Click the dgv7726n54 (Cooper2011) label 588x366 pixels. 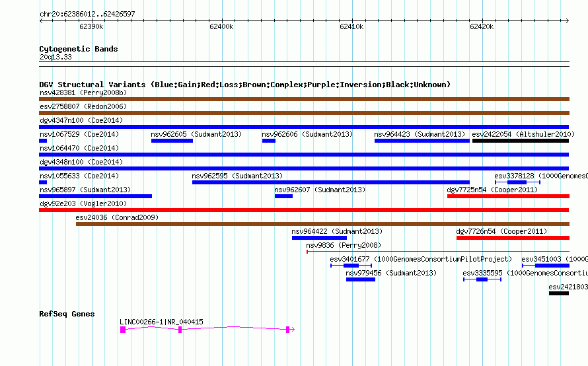[501, 231]
